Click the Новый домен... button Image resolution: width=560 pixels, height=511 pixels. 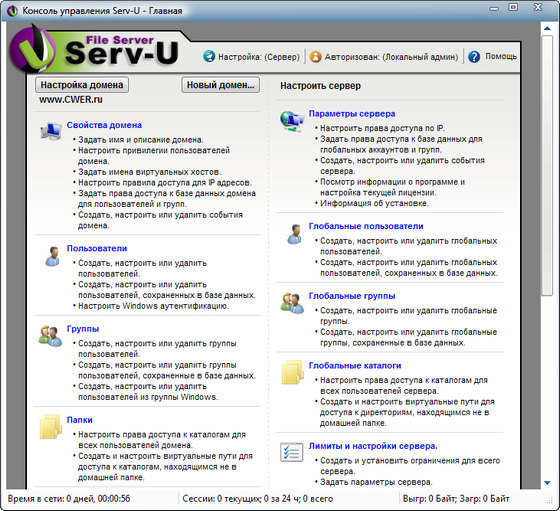[220, 85]
